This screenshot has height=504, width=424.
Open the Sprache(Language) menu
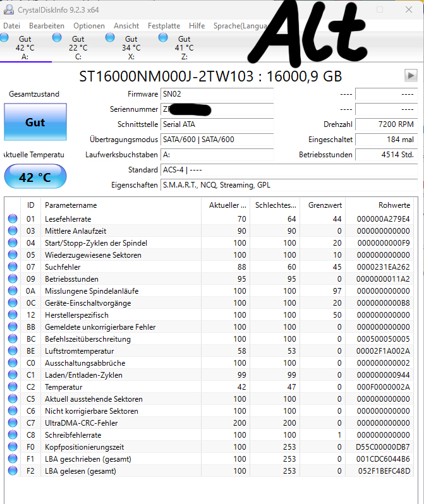coord(240,26)
